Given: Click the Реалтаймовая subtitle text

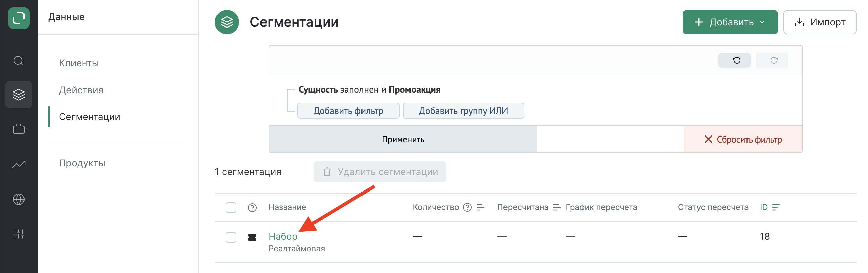Looking at the screenshot, I should coord(296,249).
